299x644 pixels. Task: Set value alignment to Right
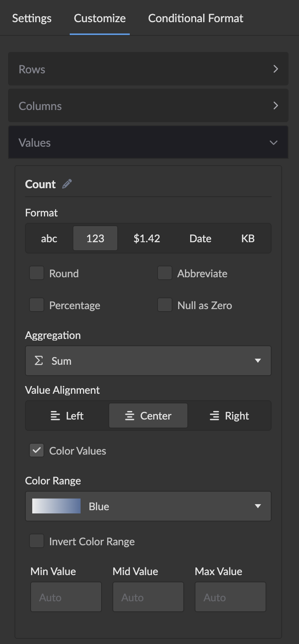(x=229, y=416)
